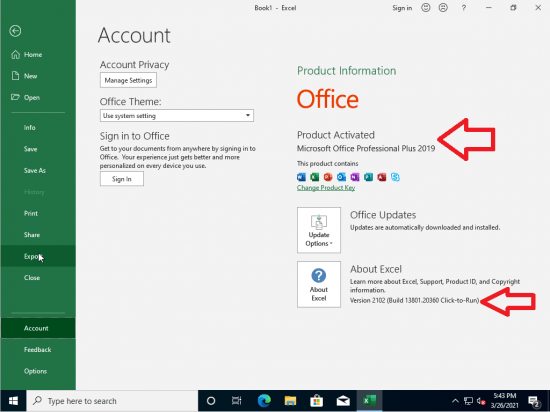550x412 pixels.
Task: Open File Explorer from the taskbar
Action: [x=290, y=401]
